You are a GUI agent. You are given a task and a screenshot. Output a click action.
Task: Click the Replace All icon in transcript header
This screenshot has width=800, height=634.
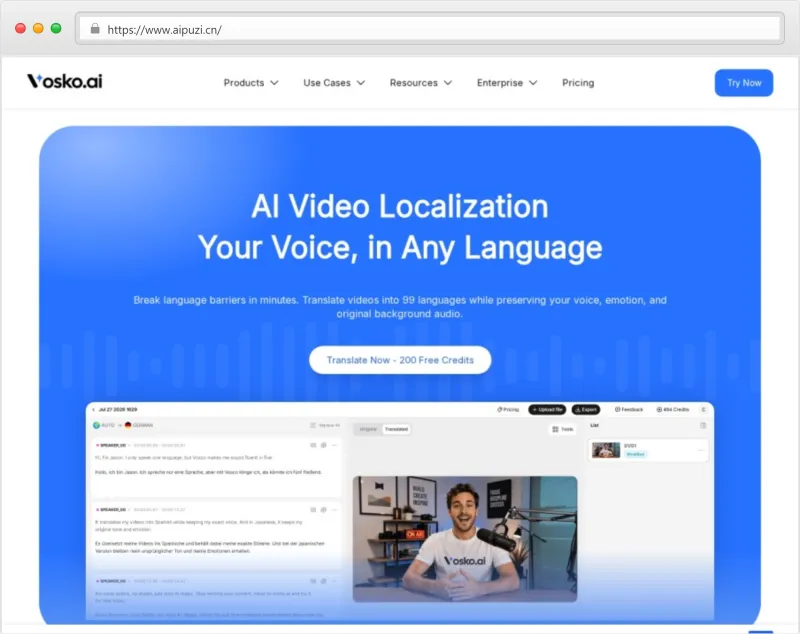pyautogui.click(x=313, y=425)
